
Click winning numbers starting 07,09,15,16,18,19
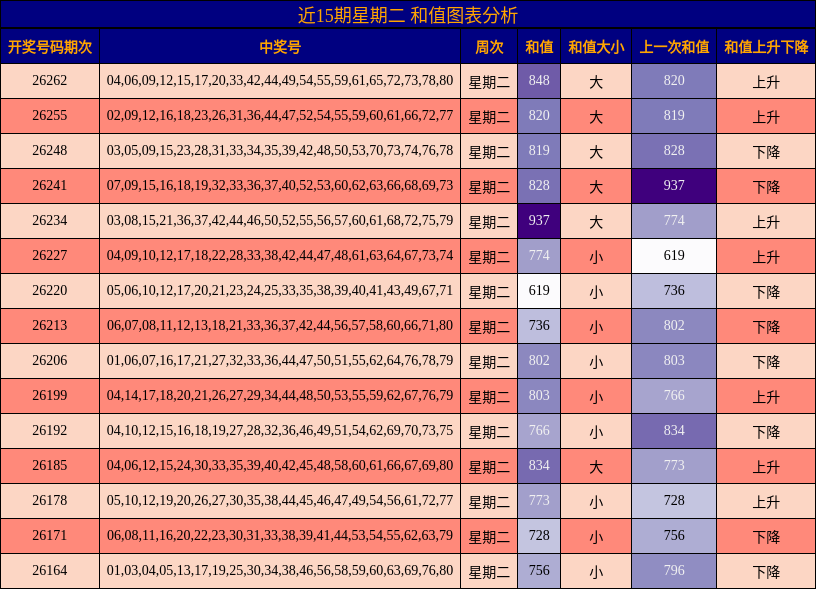point(280,186)
